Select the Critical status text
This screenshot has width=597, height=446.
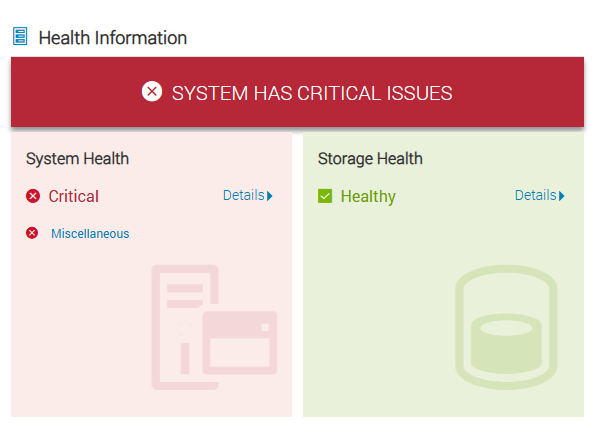(x=73, y=196)
